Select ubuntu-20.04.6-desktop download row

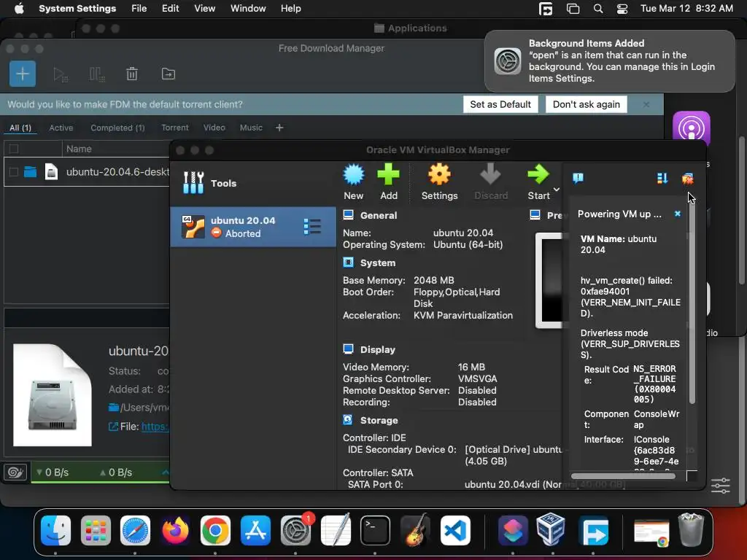(87, 172)
